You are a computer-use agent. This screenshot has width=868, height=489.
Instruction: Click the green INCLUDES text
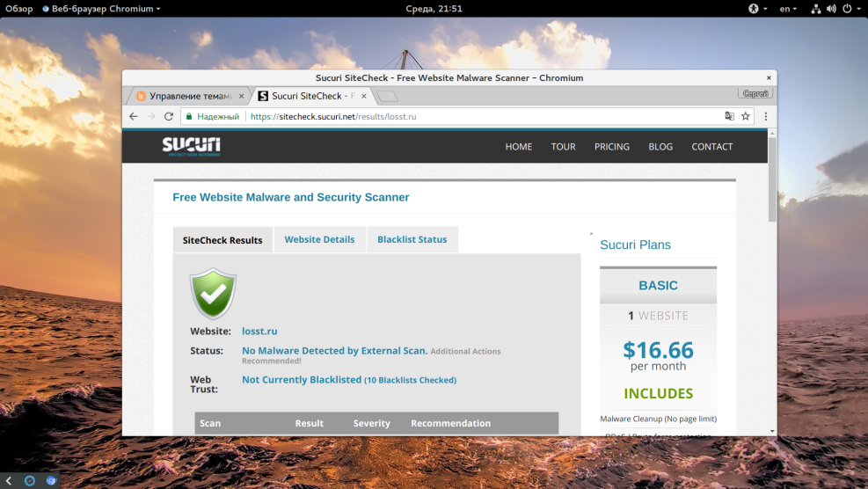point(658,393)
